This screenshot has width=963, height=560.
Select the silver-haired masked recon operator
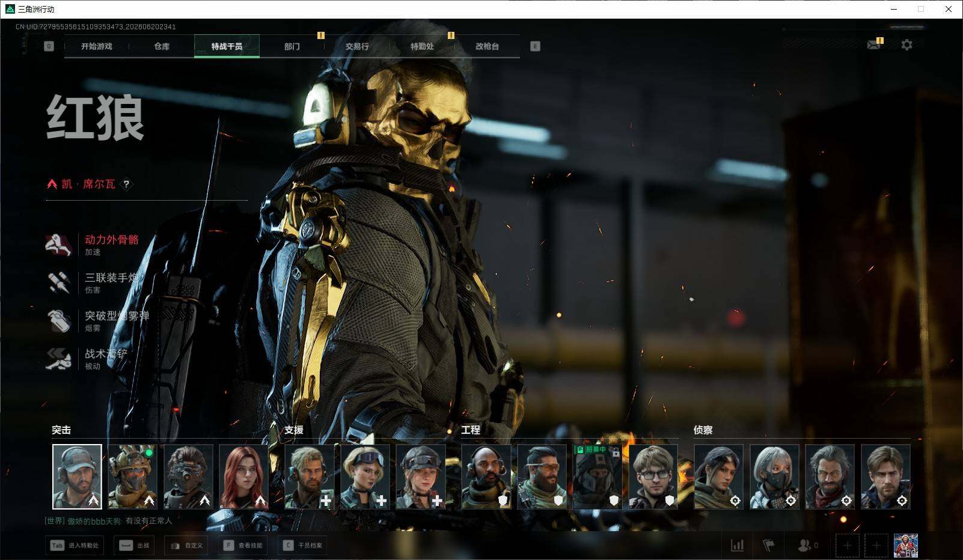[774, 476]
